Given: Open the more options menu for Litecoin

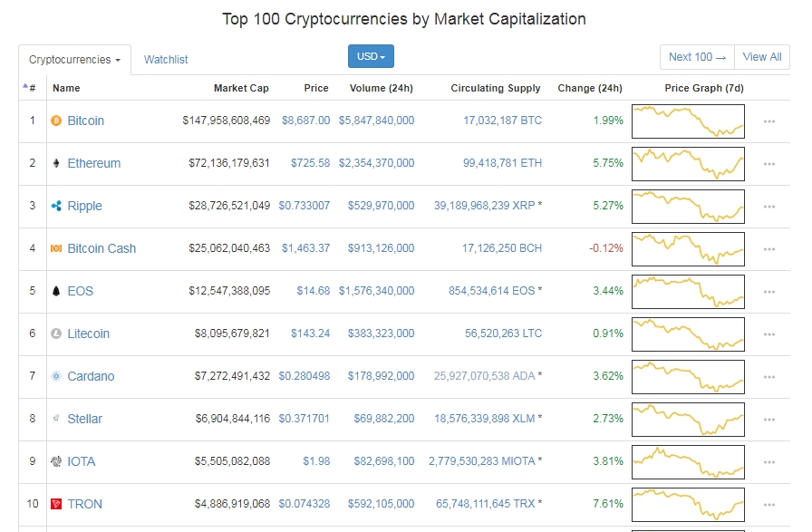Looking at the screenshot, I should (769, 334).
